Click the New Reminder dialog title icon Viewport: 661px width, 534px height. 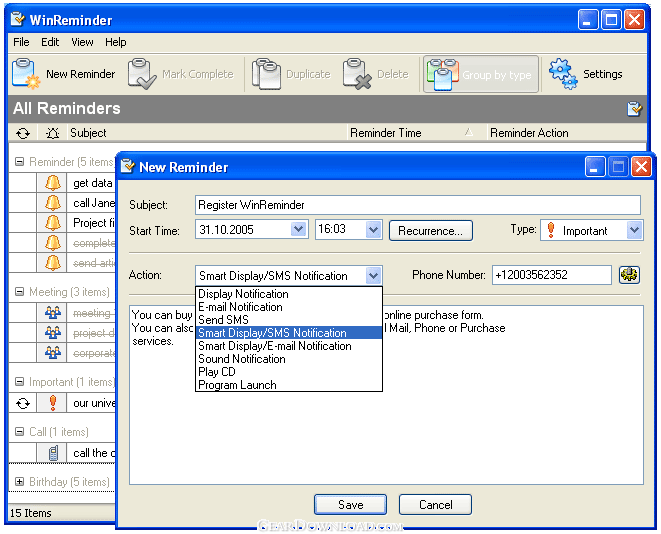127,166
